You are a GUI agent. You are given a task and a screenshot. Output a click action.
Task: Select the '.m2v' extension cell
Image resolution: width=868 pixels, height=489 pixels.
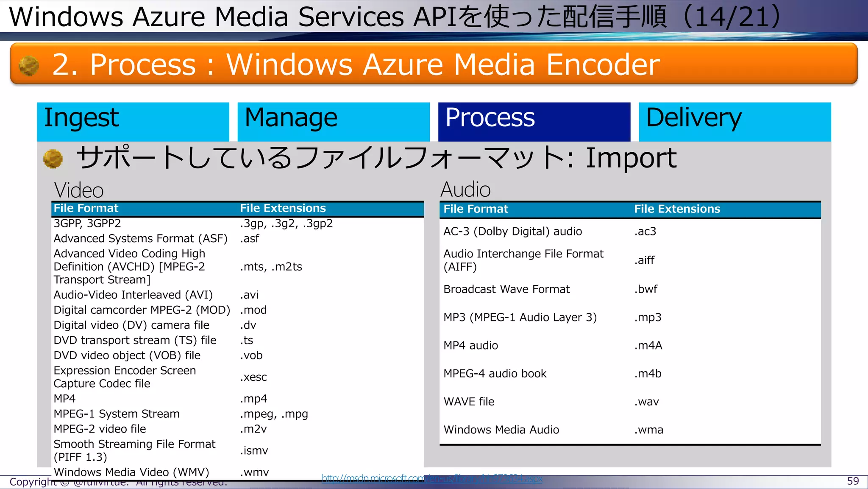(x=253, y=429)
